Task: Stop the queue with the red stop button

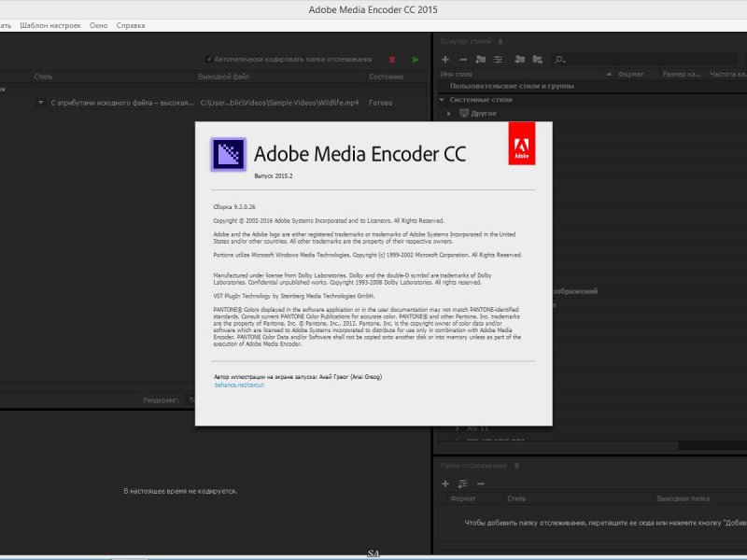Action: coord(392,60)
